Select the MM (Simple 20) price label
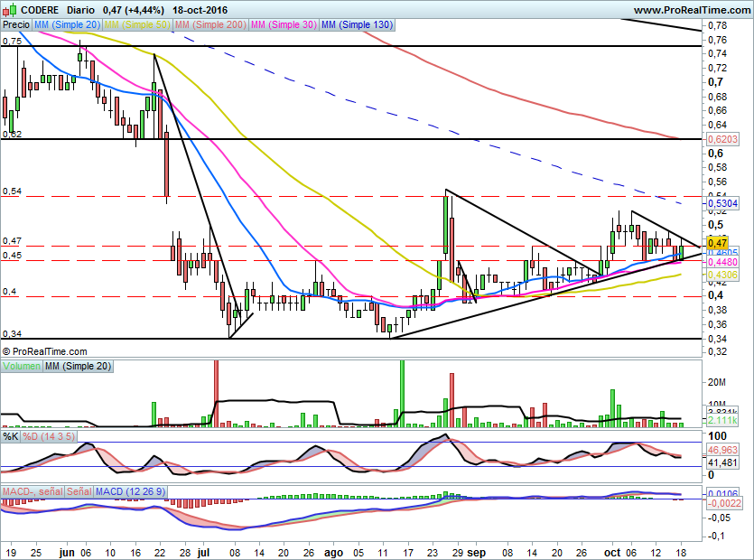754x560 pixels. click(68, 25)
